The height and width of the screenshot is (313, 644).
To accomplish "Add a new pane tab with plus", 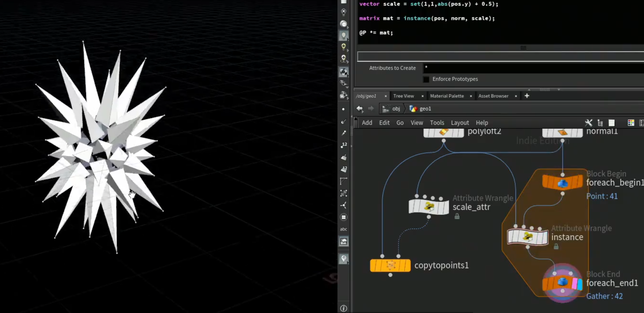I will tap(527, 96).
